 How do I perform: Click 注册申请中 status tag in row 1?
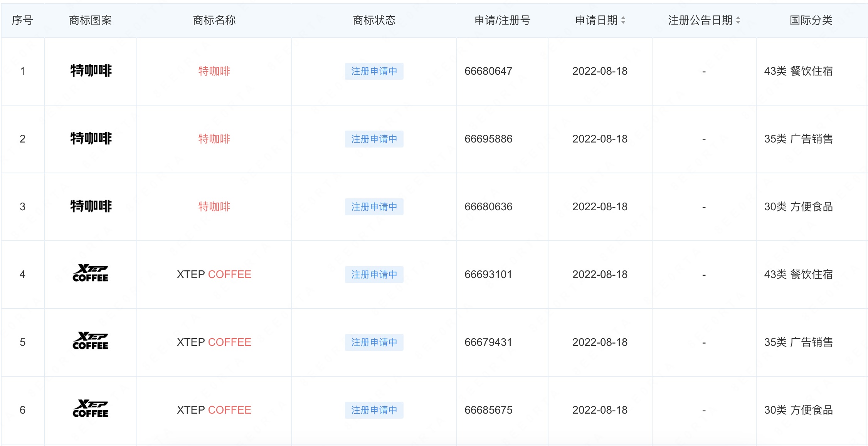click(x=374, y=71)
